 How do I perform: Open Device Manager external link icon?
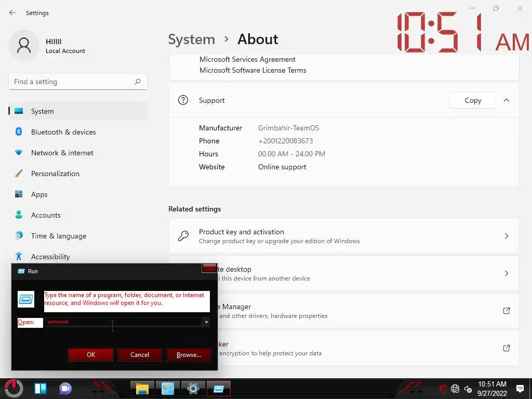506,311
